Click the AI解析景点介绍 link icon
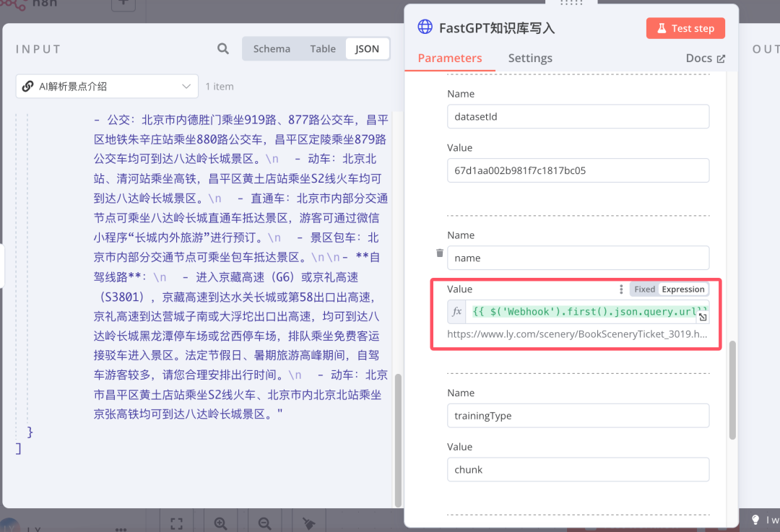The width and height of the screenshot is (780, 532). click(x=28, y=87)
